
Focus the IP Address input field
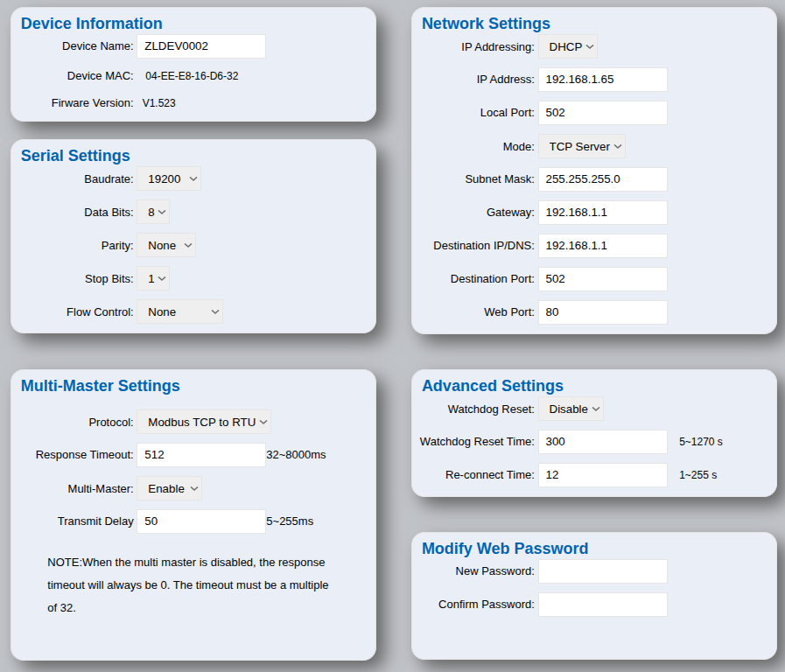click(x=602, y=80)
